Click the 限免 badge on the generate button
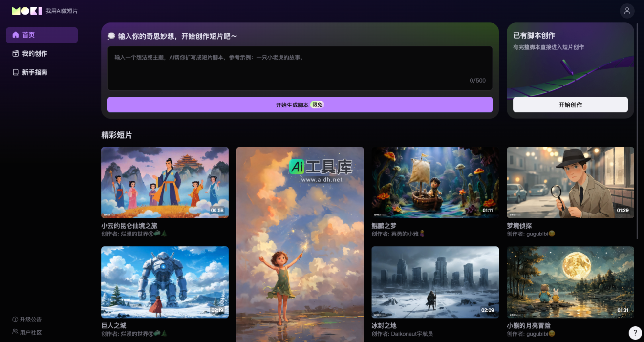Image resolution: width=644 pixels, height=342 pixels. click(x=317, y=104)
